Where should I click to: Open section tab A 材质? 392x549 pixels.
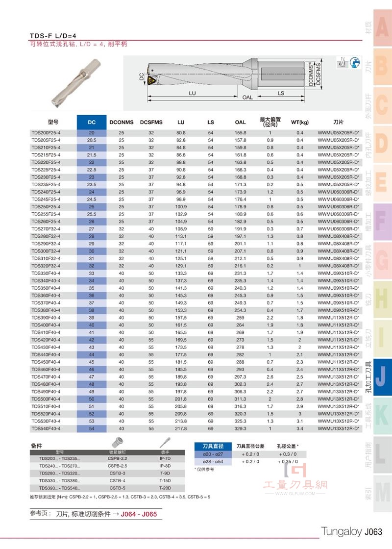[382, 28]
